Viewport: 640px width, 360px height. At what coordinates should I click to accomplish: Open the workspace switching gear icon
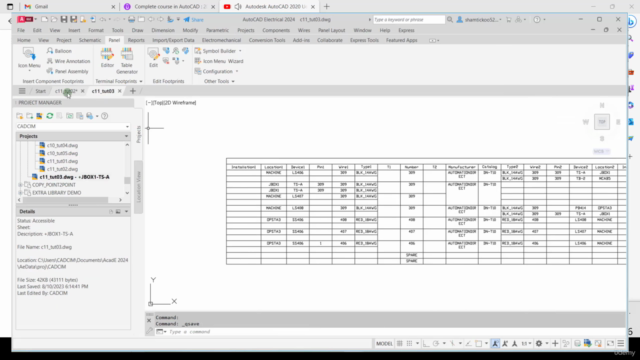(539, 344)
